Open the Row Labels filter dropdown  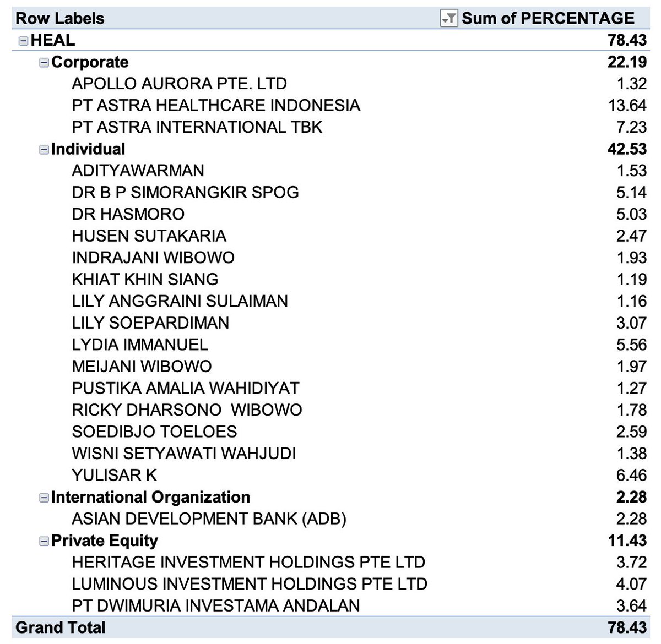[x=449, y=19]
